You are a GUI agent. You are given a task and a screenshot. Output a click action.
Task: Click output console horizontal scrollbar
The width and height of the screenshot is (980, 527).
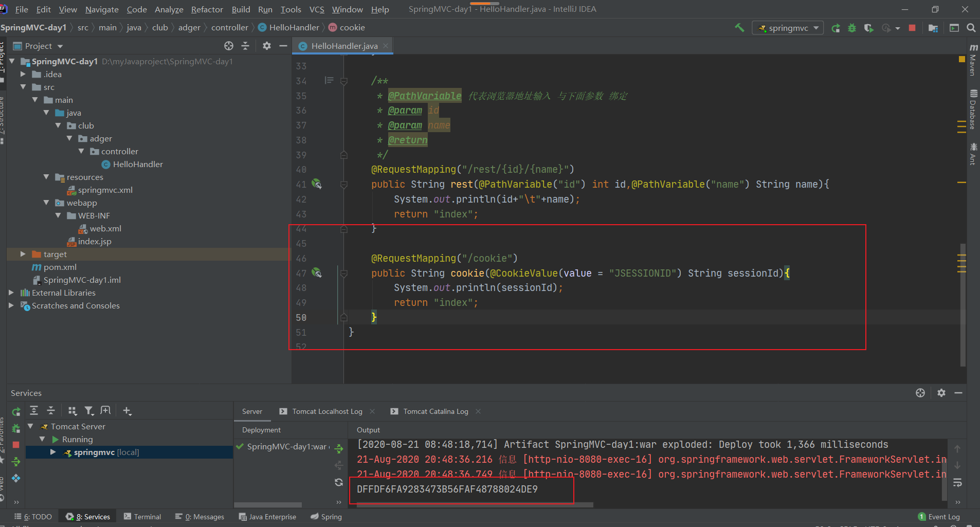click(475, 505)
